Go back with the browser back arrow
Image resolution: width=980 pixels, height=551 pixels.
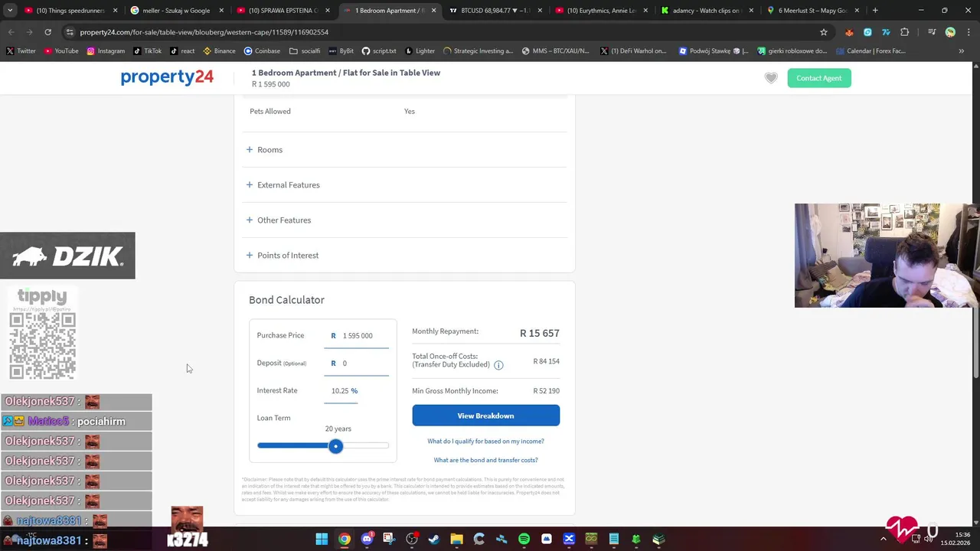click(11, 32)
